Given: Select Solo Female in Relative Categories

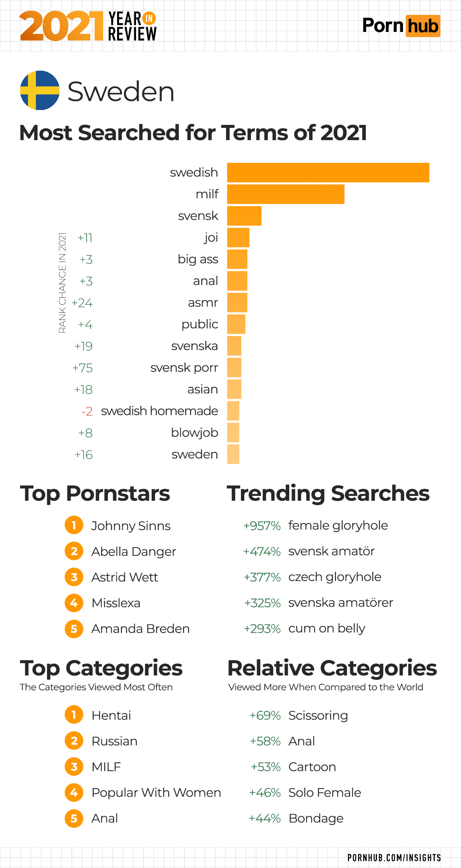Looking at the screenshot, I should pos(325,793).
